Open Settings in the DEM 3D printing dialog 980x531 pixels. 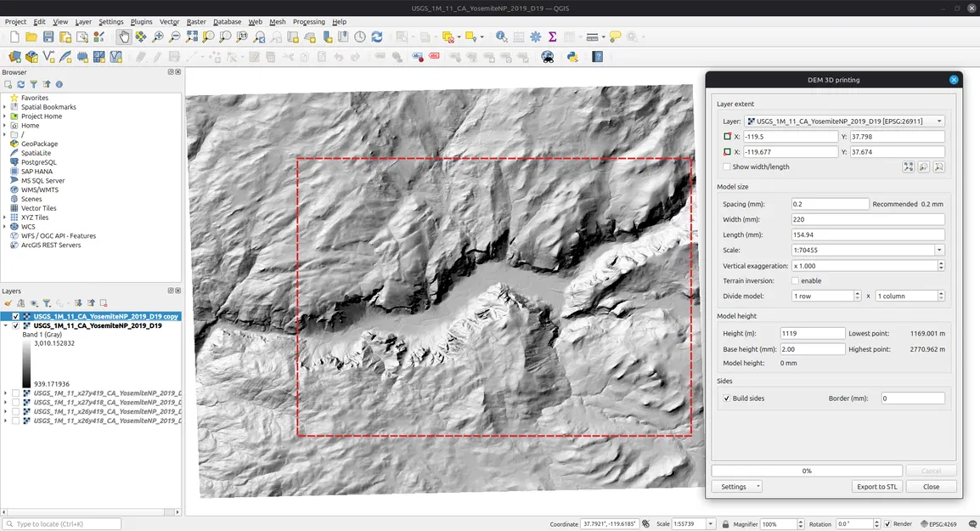pyautogui.click(x=736, y=486)
